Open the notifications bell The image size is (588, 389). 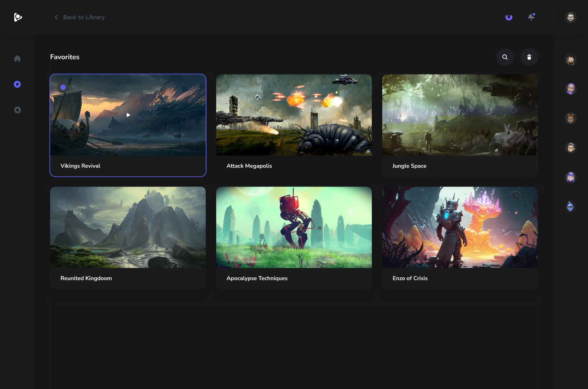click(531, 17)
